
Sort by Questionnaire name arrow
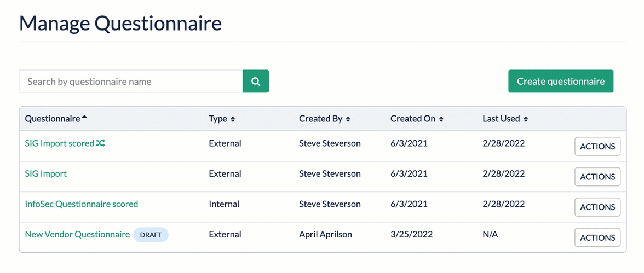pyautogui.click(x=84, y=118)
